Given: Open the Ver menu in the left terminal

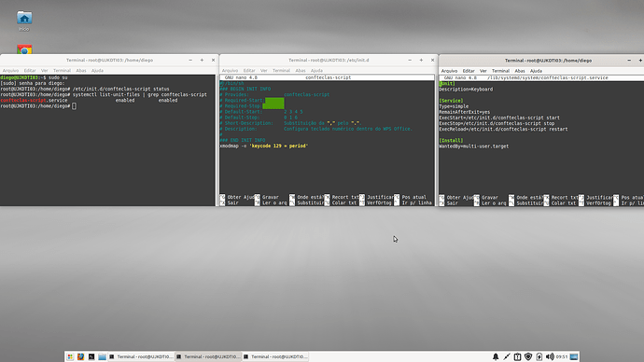Looking at the screenshot, I should [45, 71].
